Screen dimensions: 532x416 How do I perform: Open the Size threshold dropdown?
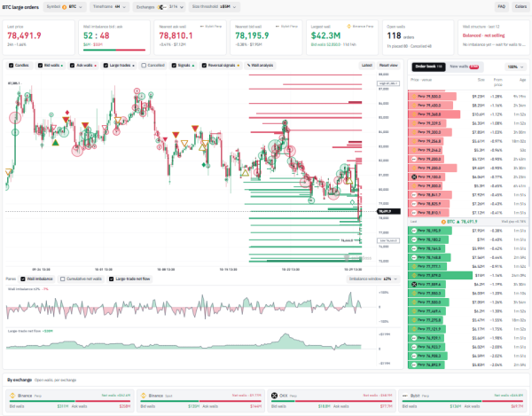coord(215,7)
